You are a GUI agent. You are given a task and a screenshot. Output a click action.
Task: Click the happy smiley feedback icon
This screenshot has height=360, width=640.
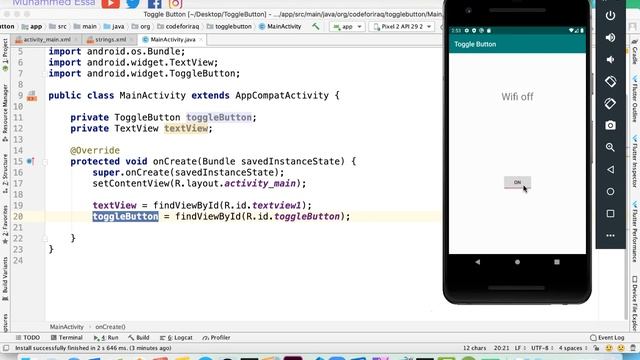click(x=609, y=348)
